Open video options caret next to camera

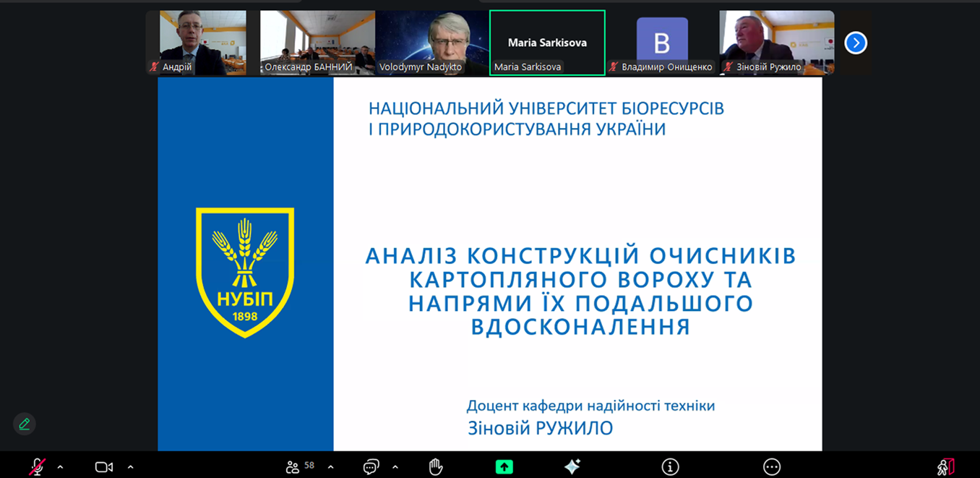(x=130, y=467)
